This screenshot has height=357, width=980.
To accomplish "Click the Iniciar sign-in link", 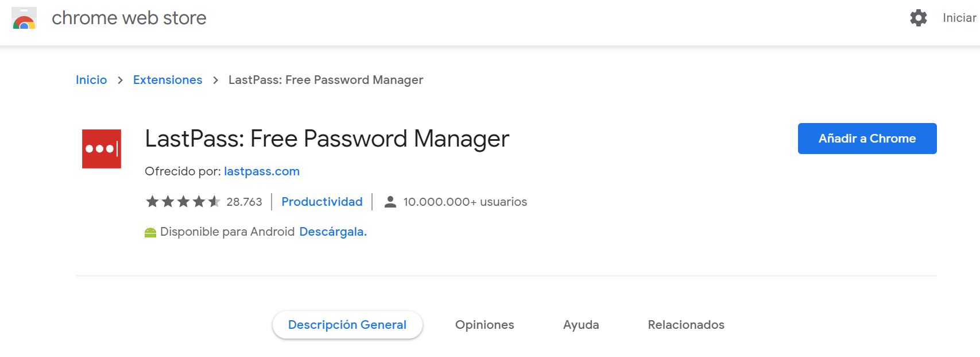I will [x=959, y=18].
